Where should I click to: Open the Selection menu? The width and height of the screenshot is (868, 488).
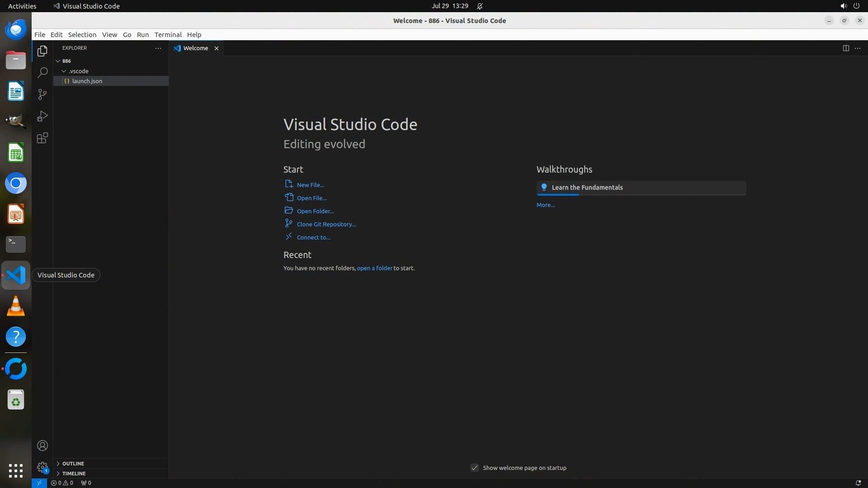click(x=82, y=34)
